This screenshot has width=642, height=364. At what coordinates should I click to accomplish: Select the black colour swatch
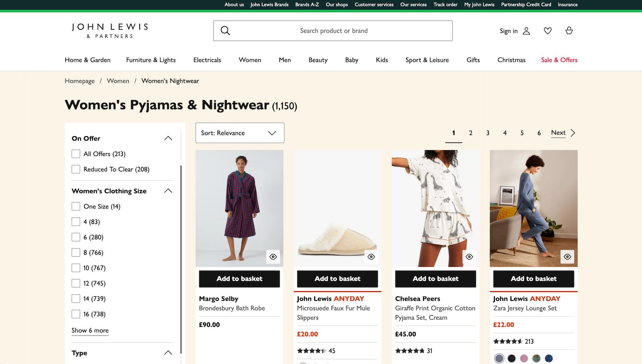coord(511,359)
